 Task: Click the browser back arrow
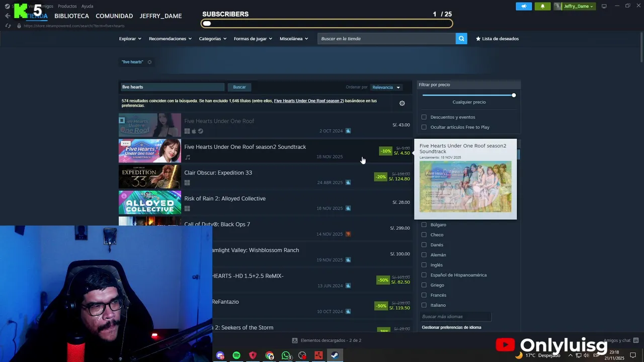(x=8, y=16)
